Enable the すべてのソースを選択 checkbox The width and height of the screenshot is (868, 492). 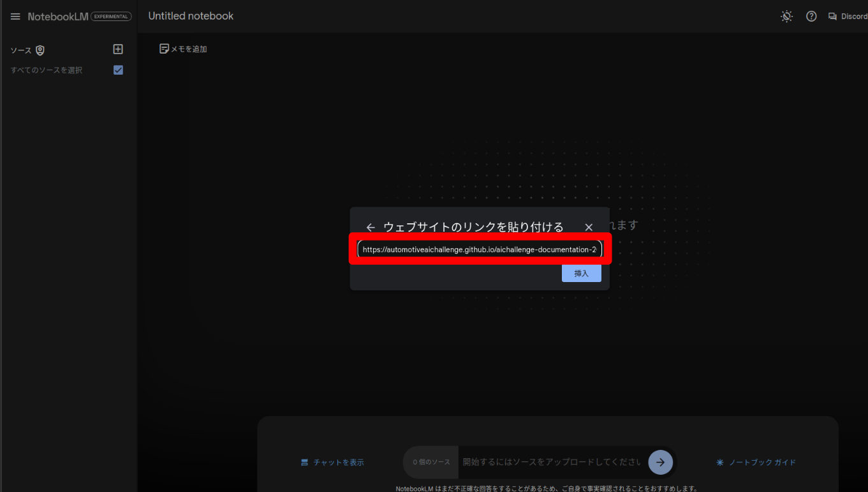pyautogui.click(x=118, y=70)
